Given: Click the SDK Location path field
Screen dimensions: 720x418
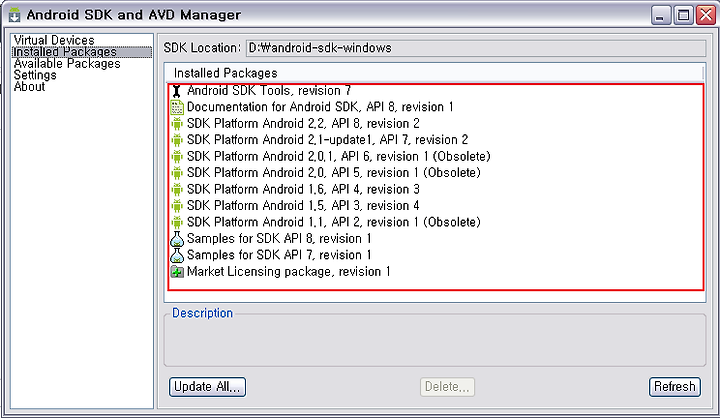Looking at the screenshot, I should 476,48.
